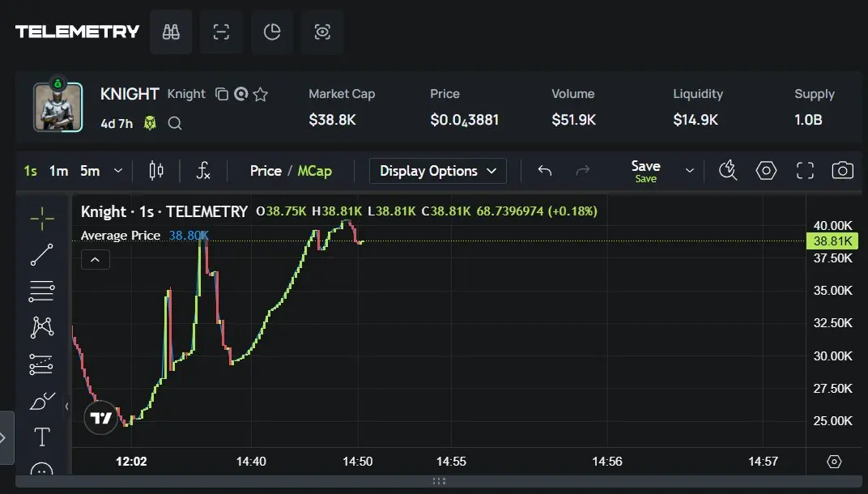Image resolution: width=868 pixels, height=494 pixels.
Task: Click the eye-tracker focus icon in header
Action: coord(322,32)
